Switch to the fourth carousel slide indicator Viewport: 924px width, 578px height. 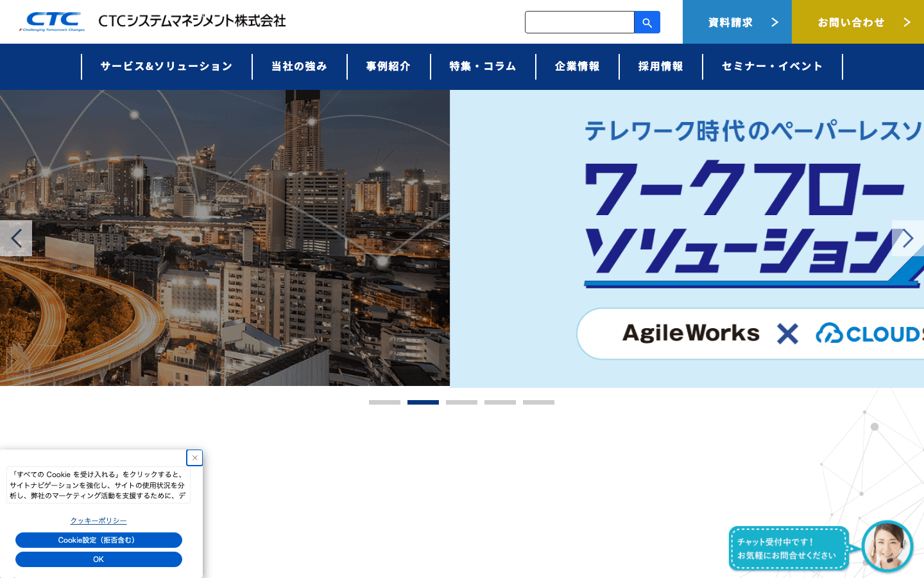[x=500, y=403]
